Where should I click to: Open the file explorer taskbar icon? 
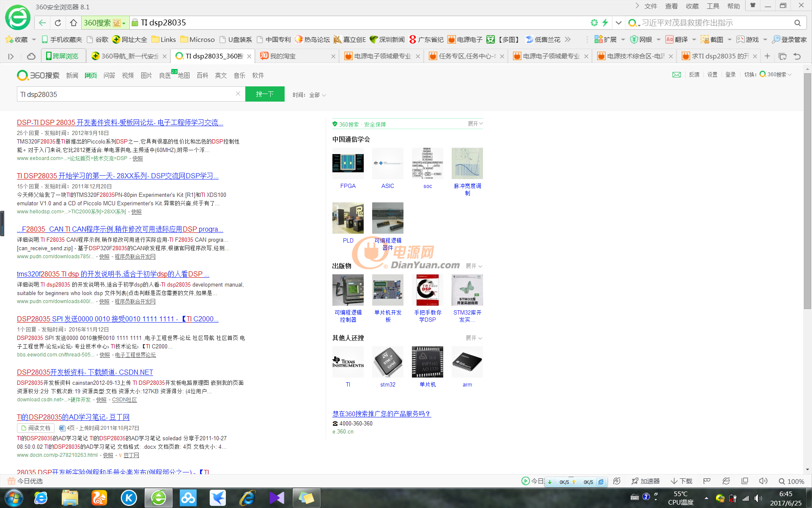(x=70, y=498)
